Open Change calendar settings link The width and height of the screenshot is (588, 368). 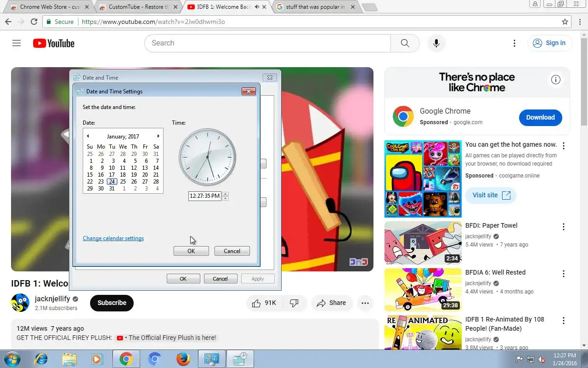[x=113, y=238]
